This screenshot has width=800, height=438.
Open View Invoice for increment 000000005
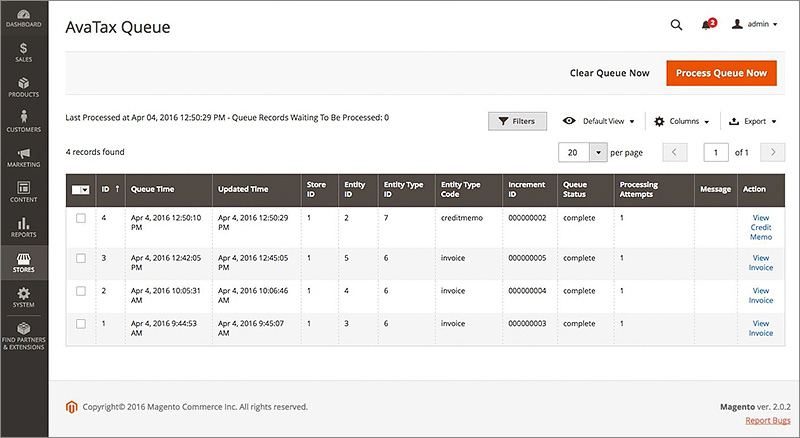(x=761, y=263)
